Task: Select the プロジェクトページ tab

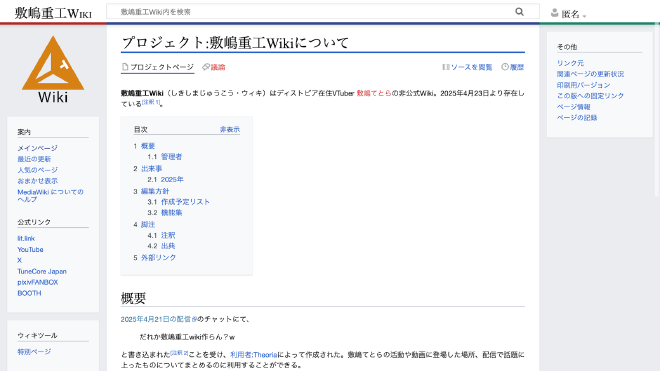Action: pos(158,67)
